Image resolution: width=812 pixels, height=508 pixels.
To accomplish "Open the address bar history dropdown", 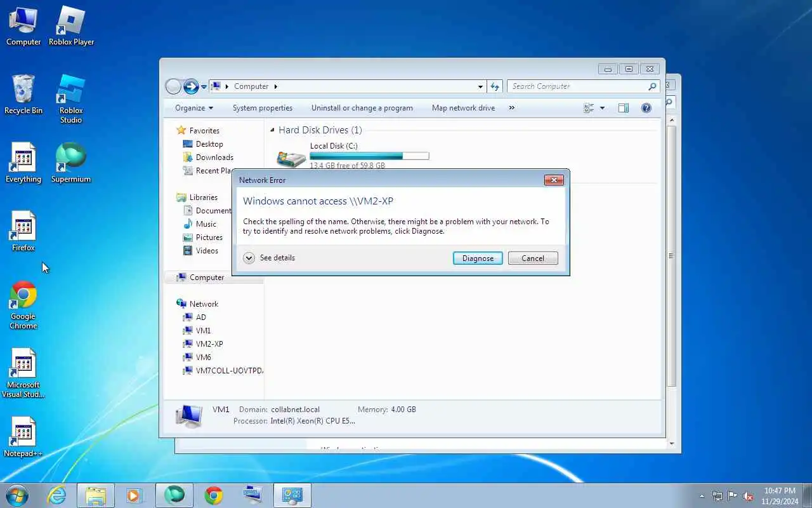I will click(x=480, y=86).
